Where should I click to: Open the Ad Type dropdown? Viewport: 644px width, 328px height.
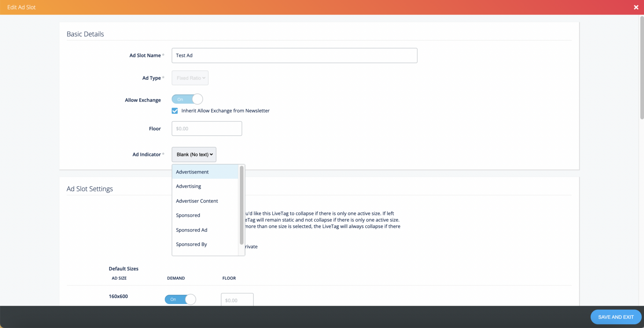pyautogui.click(x=190, y=78)
